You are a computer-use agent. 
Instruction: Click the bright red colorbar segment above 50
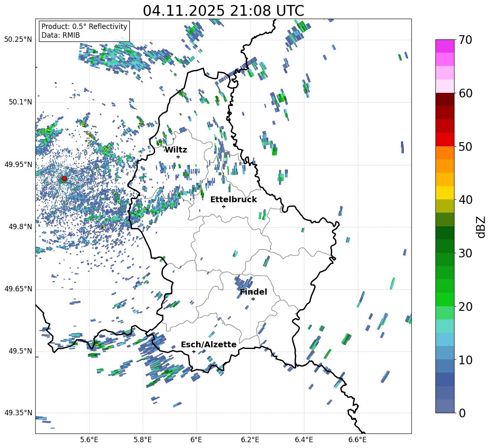[x=445, y=140]
